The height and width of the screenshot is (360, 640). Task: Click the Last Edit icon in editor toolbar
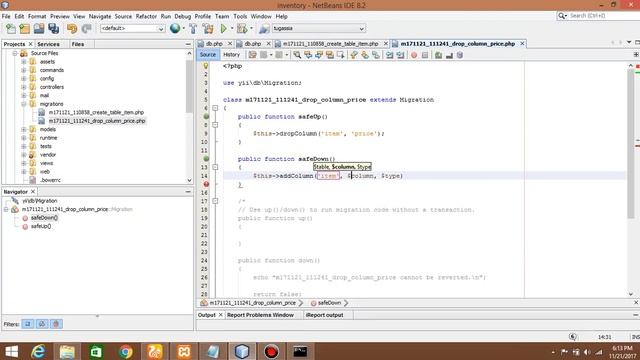point(253,55)
